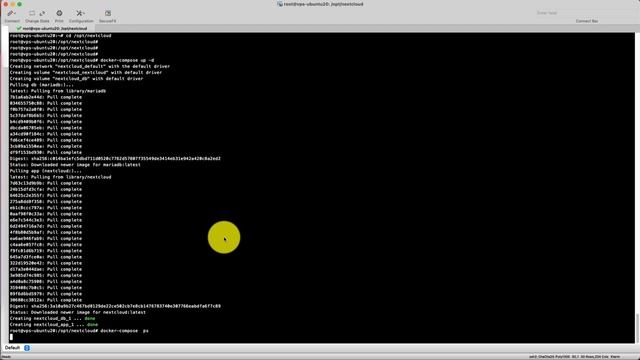Select the root@vps-ubuntu20 session tab
Image resolution: width=640 pixels, height=360 pixels.
click(x=51, y=29)
